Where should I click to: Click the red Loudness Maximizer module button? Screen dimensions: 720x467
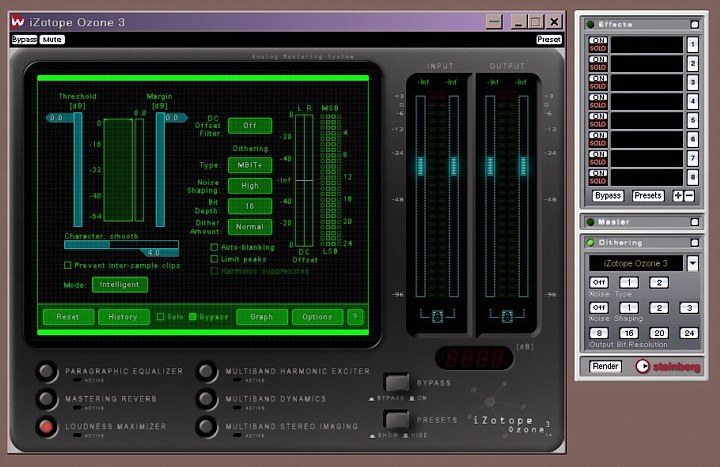tap(47, 427)
